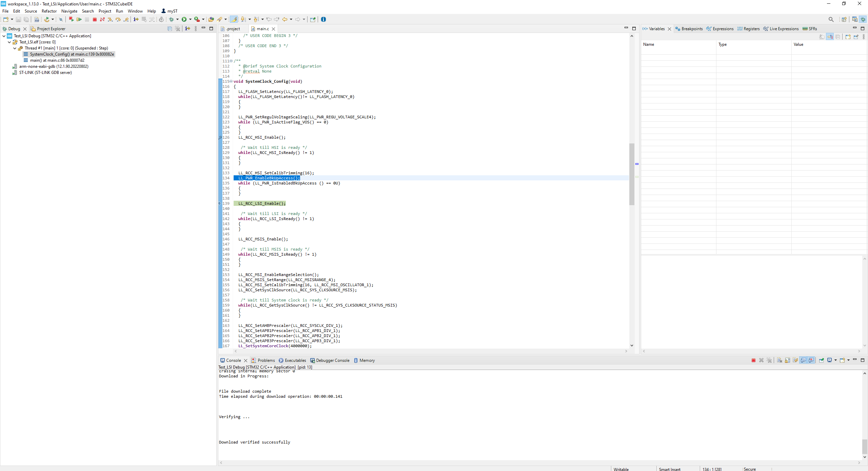The image size is (868, 471).
Task: Pin the Console view
Action: [821, 360]
